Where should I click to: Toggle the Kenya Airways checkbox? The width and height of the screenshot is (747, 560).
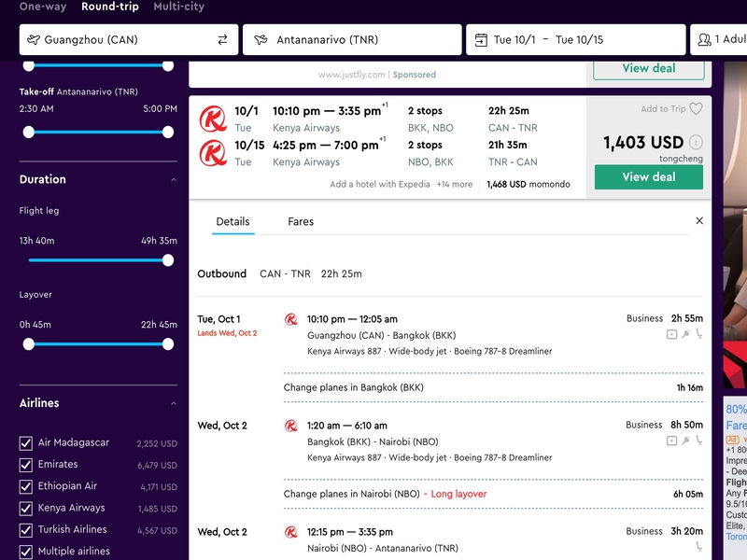26,509
